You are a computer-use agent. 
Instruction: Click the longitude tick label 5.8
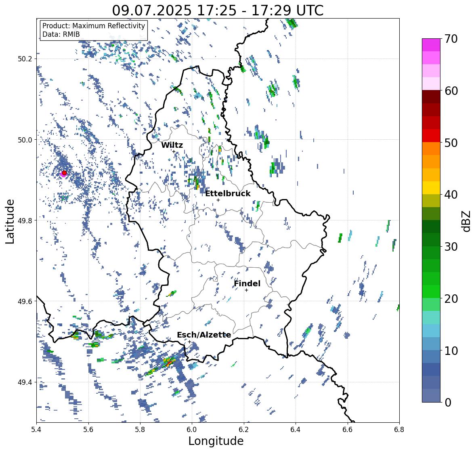pos(140,429)
